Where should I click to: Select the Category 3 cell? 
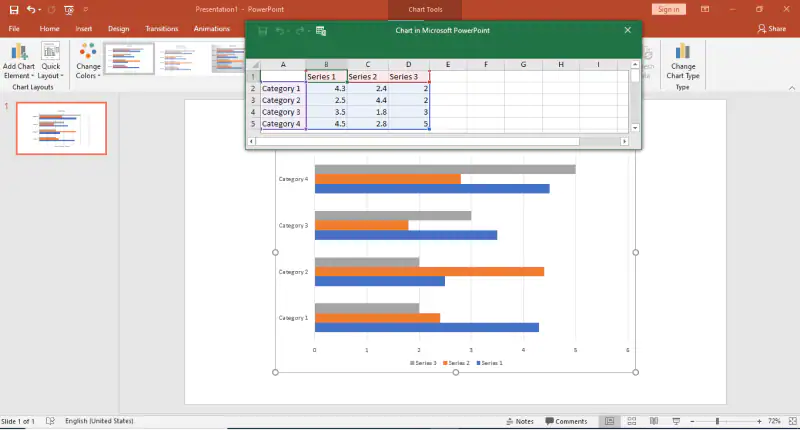(283, 112)
